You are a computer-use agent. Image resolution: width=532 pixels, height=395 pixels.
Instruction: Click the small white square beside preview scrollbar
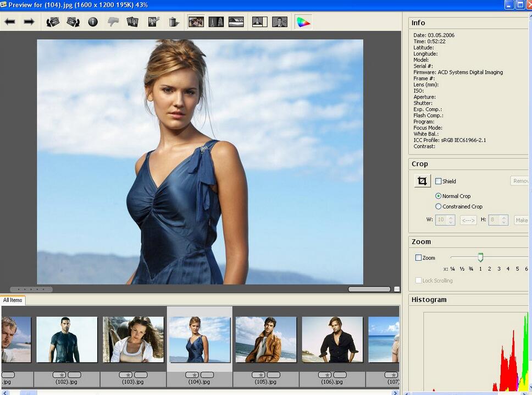[397, 289]
